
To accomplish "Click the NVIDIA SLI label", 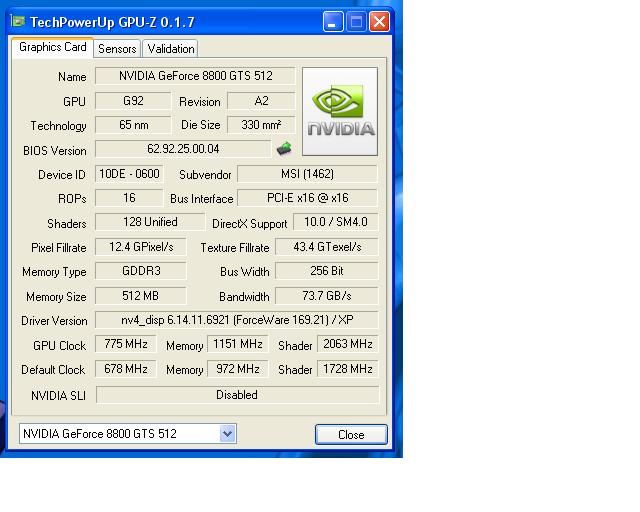I will pyautogui.click(x=58, y=396).
